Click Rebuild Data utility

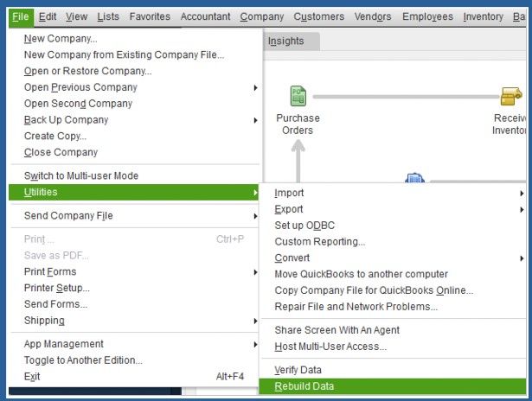pyautogui.click(x=393, y=386)
